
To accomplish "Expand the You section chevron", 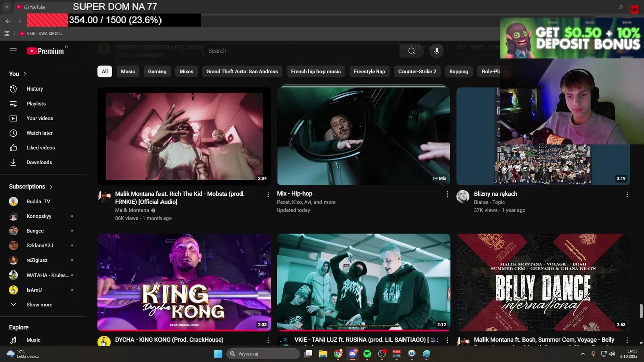I will tap(25, 74).
